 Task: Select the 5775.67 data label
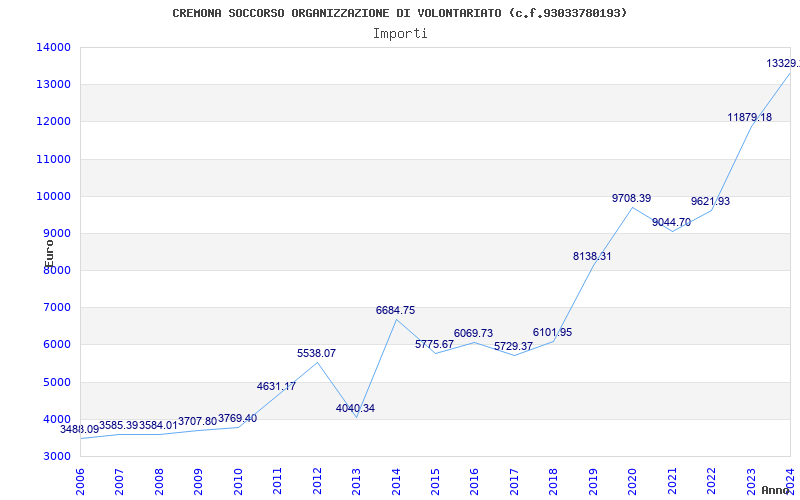(x=434, y=344)
